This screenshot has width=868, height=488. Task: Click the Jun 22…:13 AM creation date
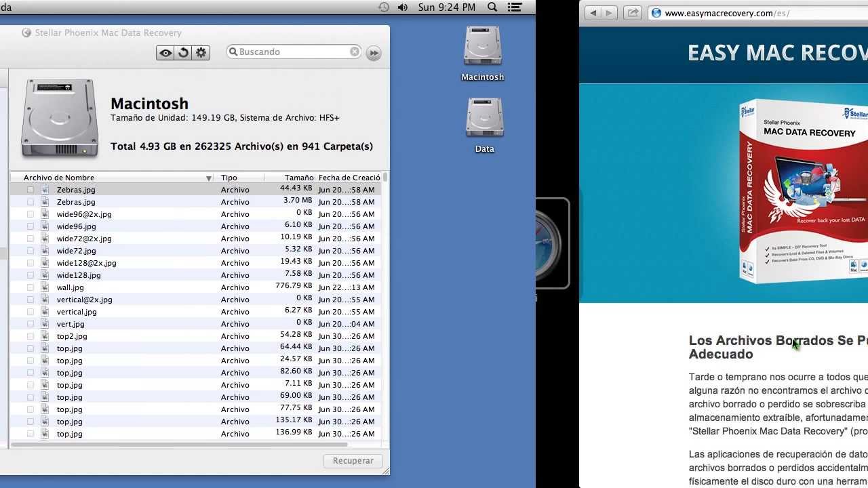coord(347,287)
